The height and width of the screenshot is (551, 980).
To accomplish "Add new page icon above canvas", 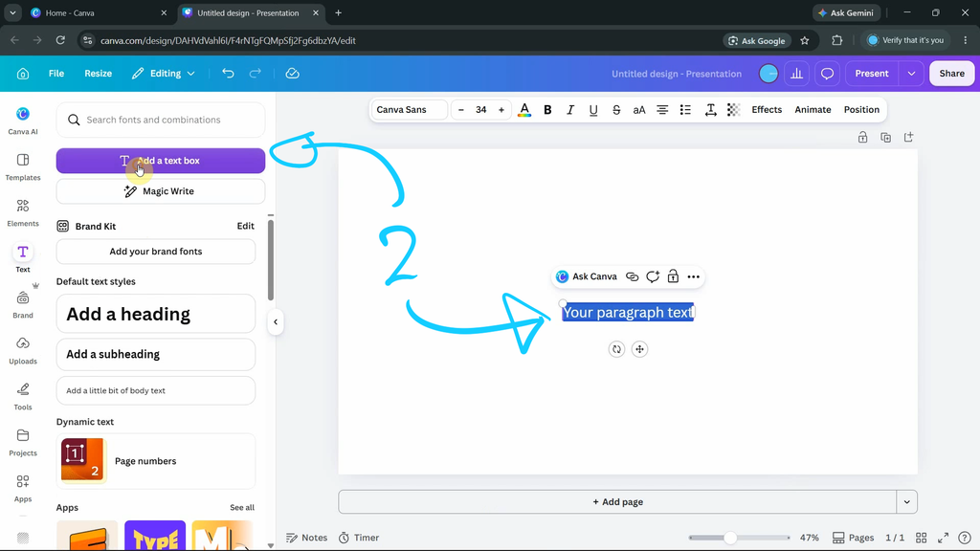I will [x=909, y=137].
